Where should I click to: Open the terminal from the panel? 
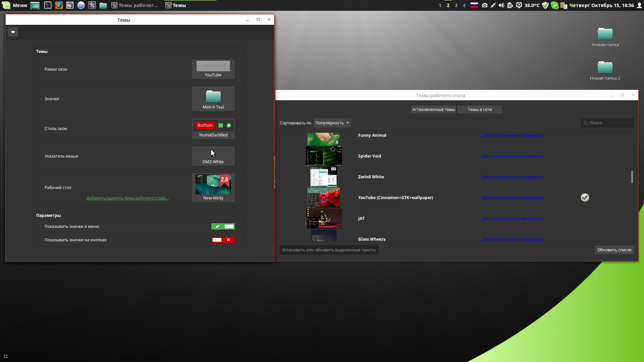[48, 5]
